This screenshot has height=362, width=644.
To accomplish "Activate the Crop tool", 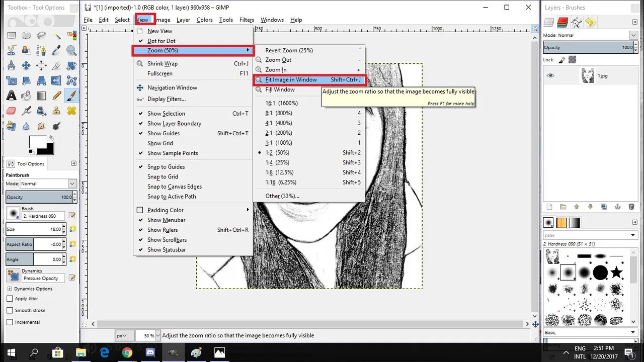I will [x=56, y=66].
